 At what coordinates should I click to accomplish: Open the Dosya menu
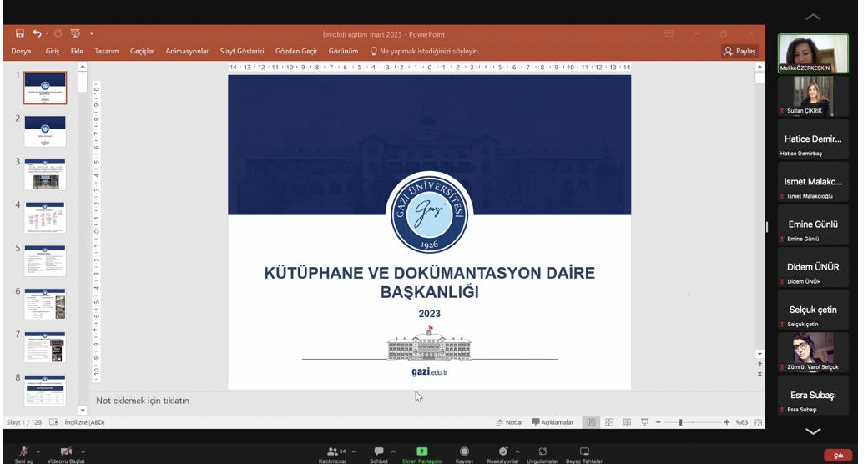(x=21, y=51)
